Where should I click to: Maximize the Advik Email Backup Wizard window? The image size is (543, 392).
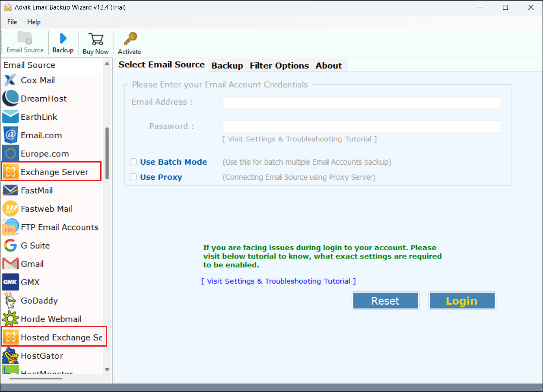coord(505,7)
